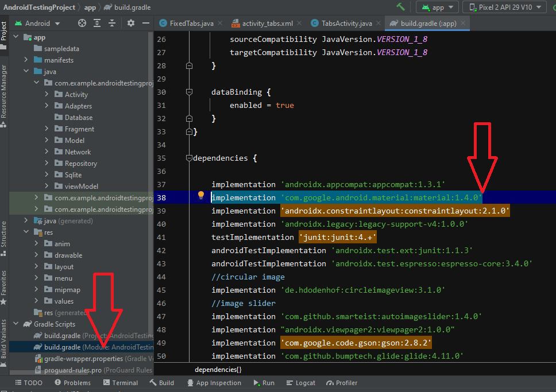This screenshot has width=556, height=392.
Task: Select the layout resource folder
Action: coord(59,266)
